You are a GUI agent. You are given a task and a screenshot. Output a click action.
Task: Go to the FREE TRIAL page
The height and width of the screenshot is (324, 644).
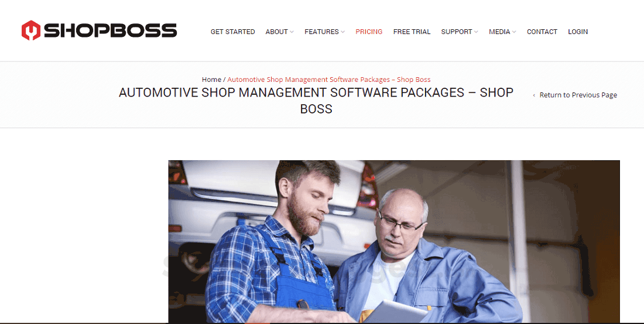click(412, 32)
